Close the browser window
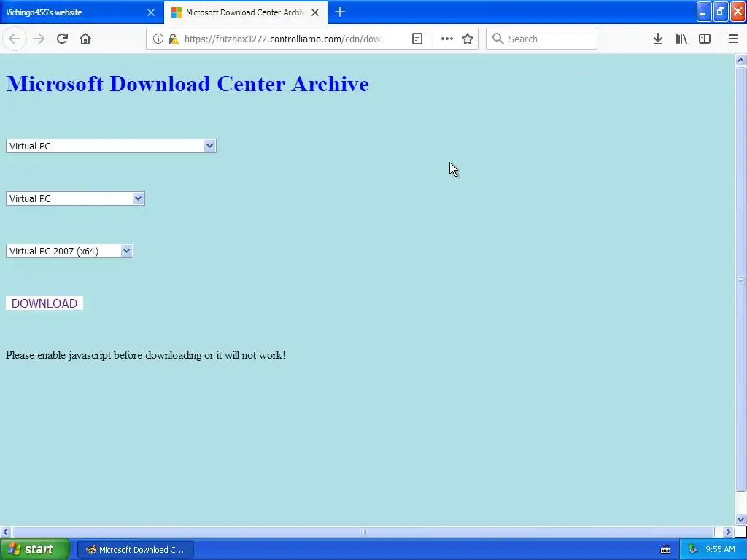Screen dimensions: 747x560 point(738,12)
